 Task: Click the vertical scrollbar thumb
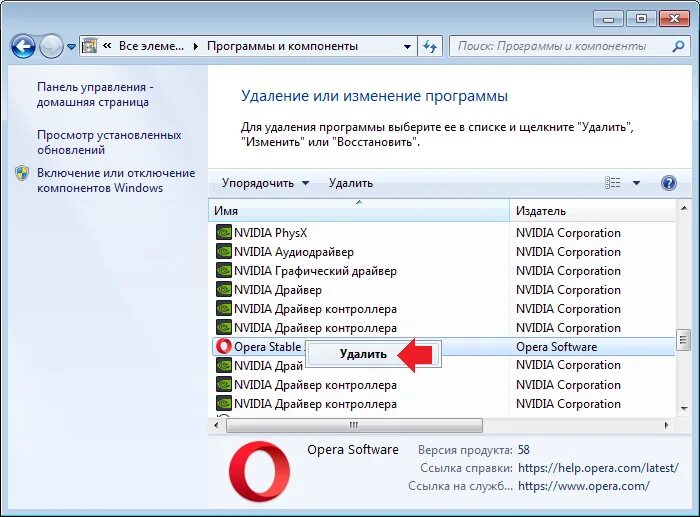click(683, 340)
